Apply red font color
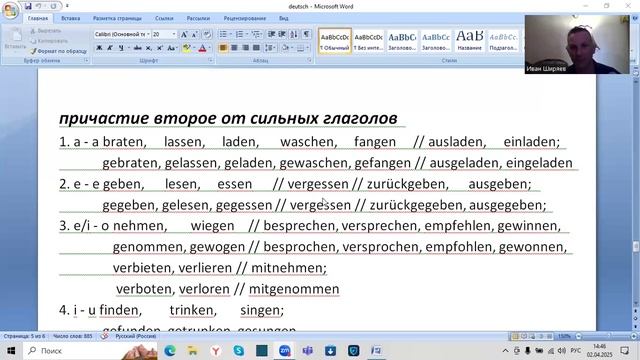 point(202,48)
